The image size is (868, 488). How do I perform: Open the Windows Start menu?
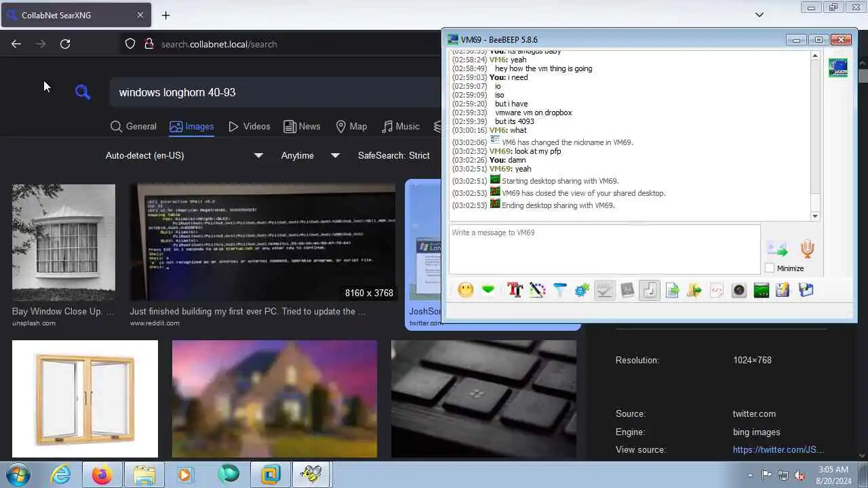[x=18, y=474]
